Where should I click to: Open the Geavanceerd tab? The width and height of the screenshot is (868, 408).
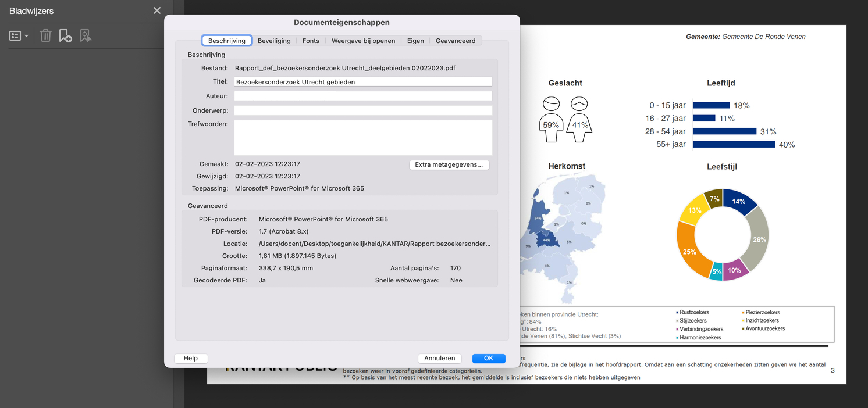click(x=456, y=41)
